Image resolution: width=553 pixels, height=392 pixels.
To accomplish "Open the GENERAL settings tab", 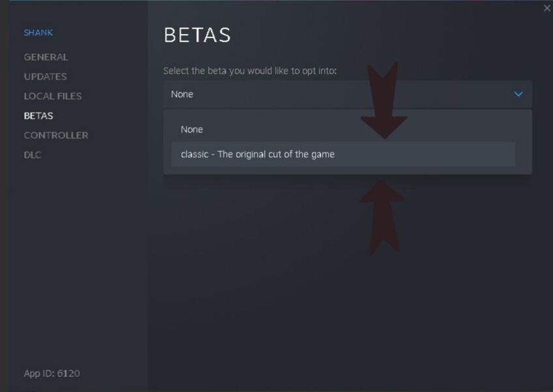I will (46, 57).
